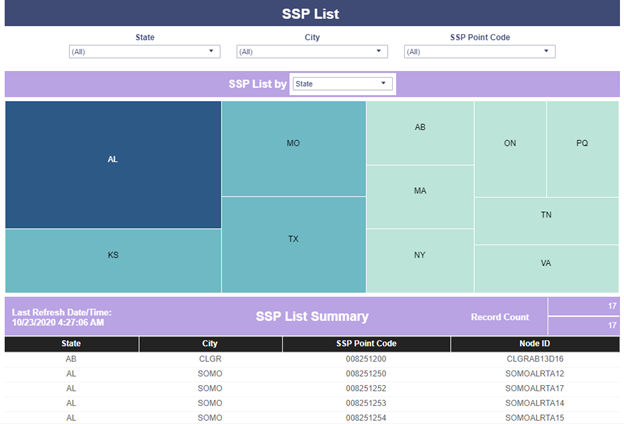624x424 pixels.
Task: Pick the NY treemap tile
Action: [420, 261]
